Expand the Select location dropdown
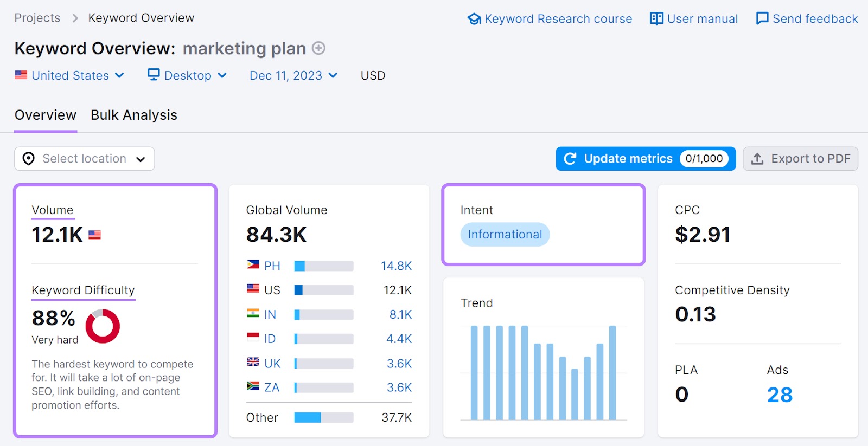The height and width of the screenshot is (446, 868). [85, 159]
